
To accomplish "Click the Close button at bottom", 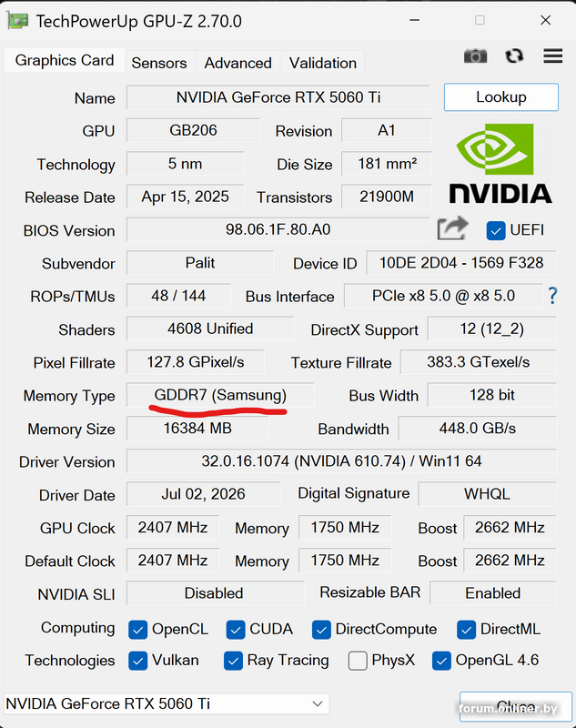I will click(515, 706).
